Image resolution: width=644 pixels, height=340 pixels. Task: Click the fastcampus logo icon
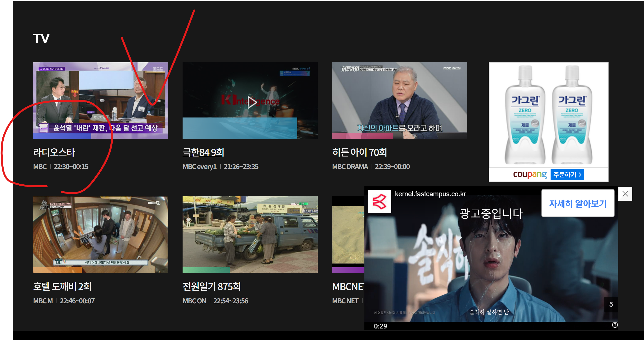[379, 202]
